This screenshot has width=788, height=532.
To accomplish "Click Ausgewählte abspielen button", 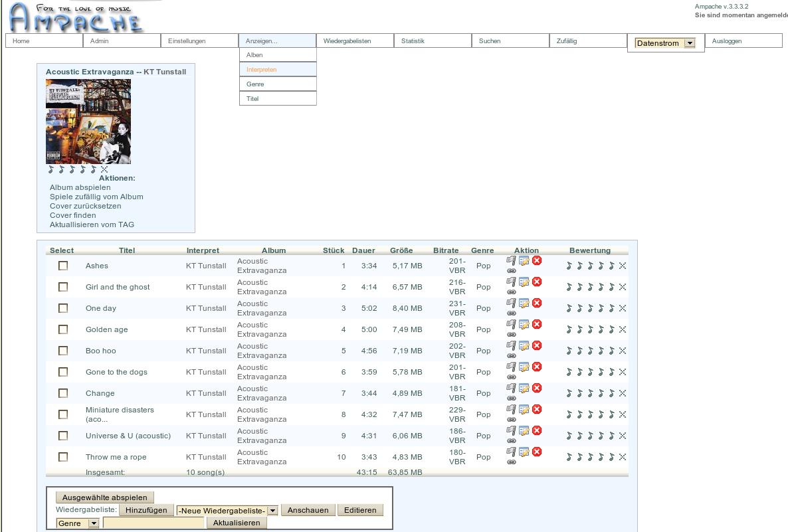I will [x=104, y=497].
